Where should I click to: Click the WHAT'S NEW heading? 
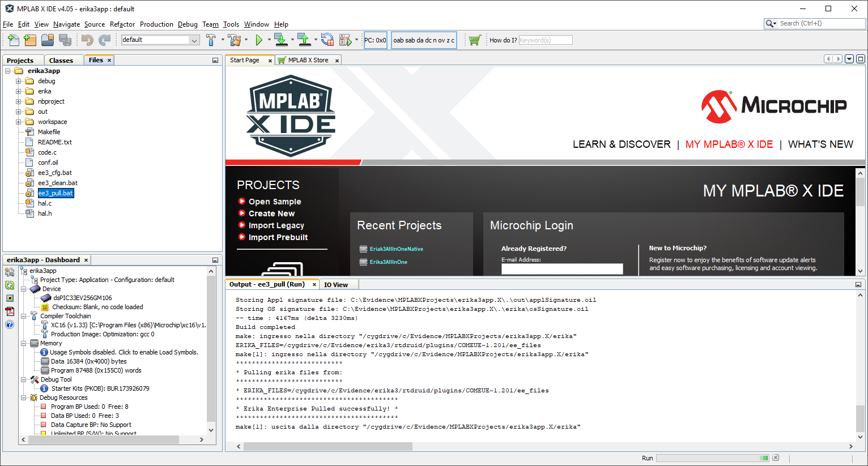(x=820, y=144)
